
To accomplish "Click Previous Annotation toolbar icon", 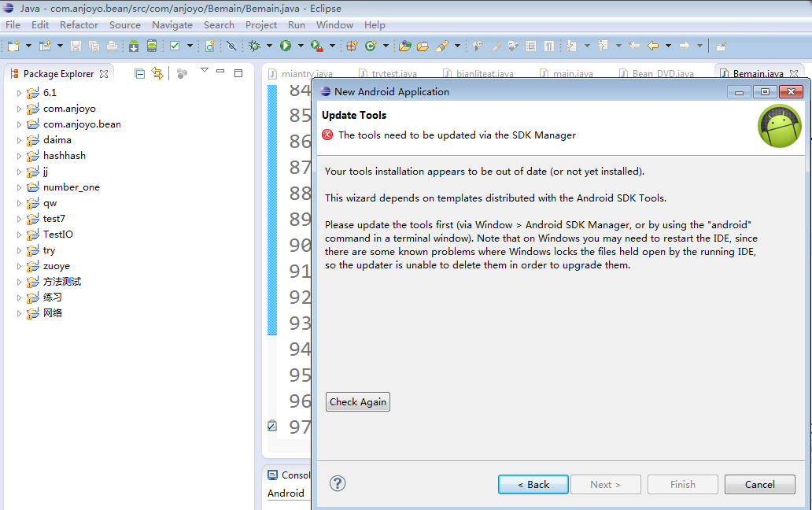I will tap(602, 46).
